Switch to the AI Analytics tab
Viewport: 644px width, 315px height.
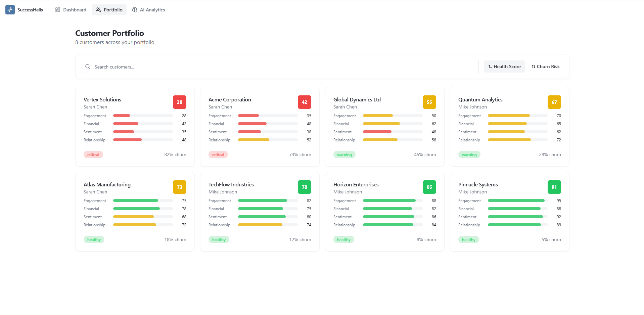click(x=148, y=10)
